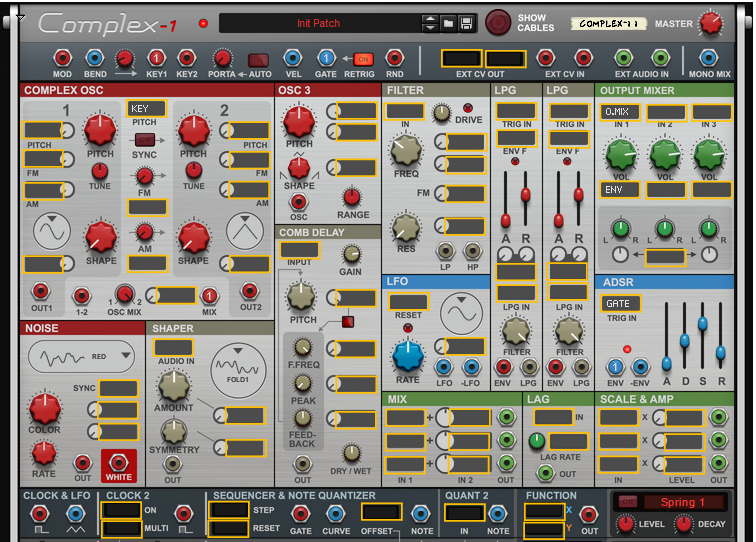Click the Function OUT jack

point(589,515)
